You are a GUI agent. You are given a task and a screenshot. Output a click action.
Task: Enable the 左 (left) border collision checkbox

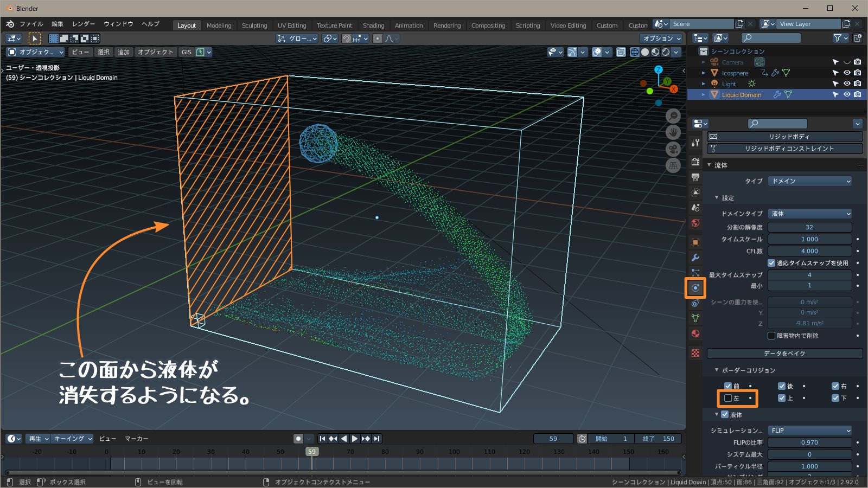pyautogui.click(x=728, y=398)
